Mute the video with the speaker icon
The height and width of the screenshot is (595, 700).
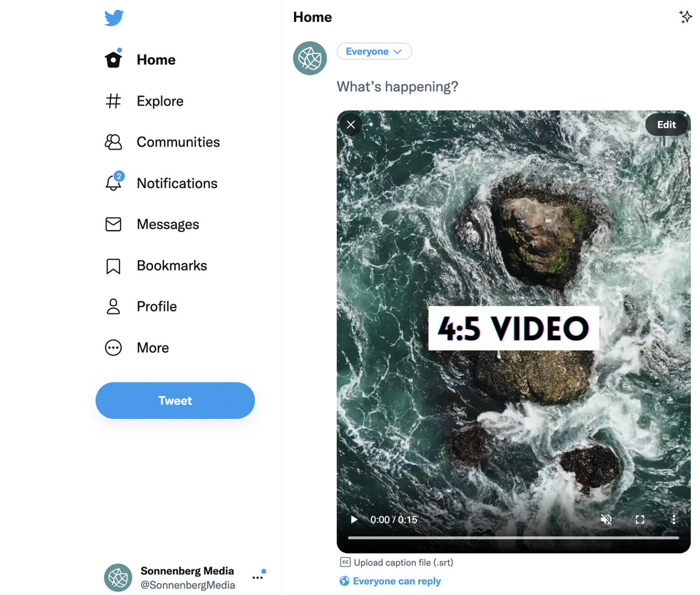(x=606, y=519)
